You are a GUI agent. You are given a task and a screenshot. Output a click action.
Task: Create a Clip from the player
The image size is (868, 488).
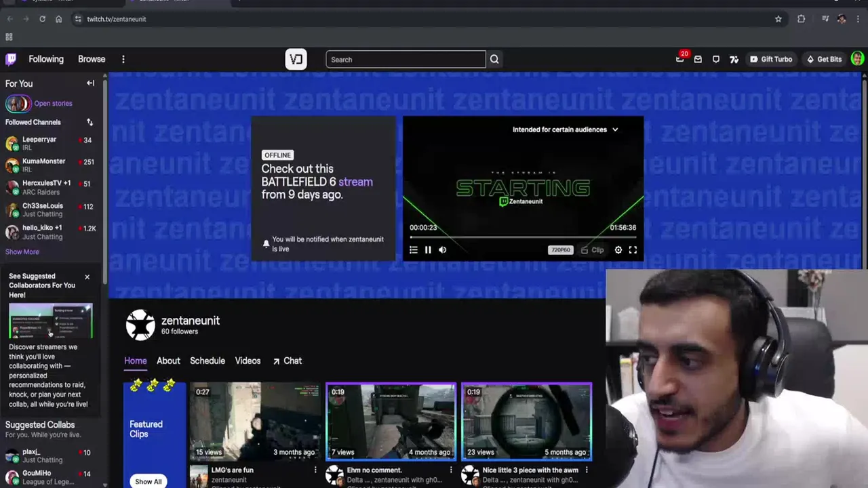click(593, 250)
